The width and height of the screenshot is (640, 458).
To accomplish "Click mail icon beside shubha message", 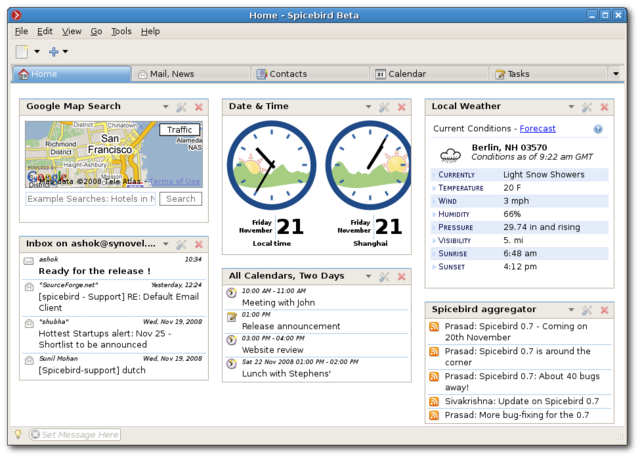I will [x=29, y=324].
